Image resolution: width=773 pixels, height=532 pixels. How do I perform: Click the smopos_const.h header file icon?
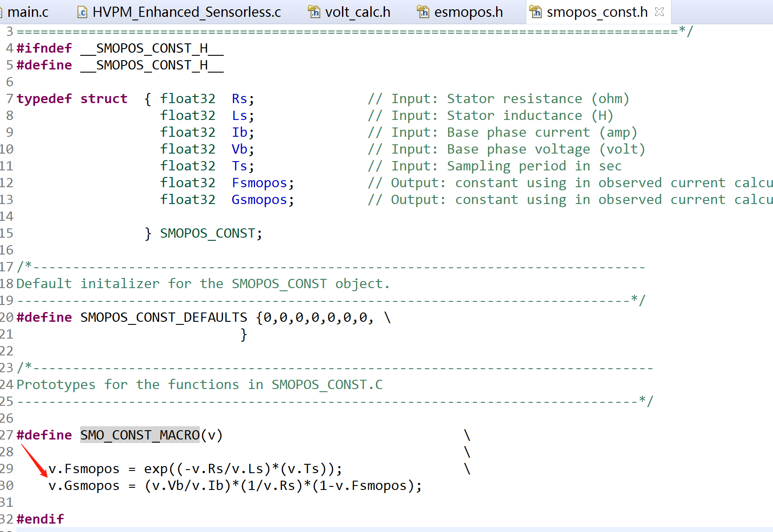tap(536, 12)
